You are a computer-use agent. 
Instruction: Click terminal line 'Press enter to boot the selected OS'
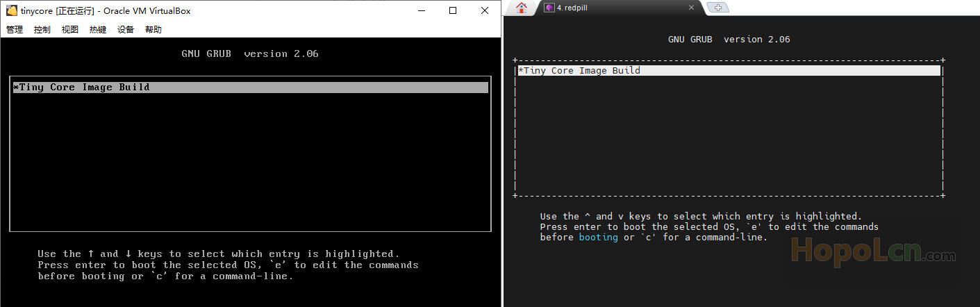[x=709, y=227]
